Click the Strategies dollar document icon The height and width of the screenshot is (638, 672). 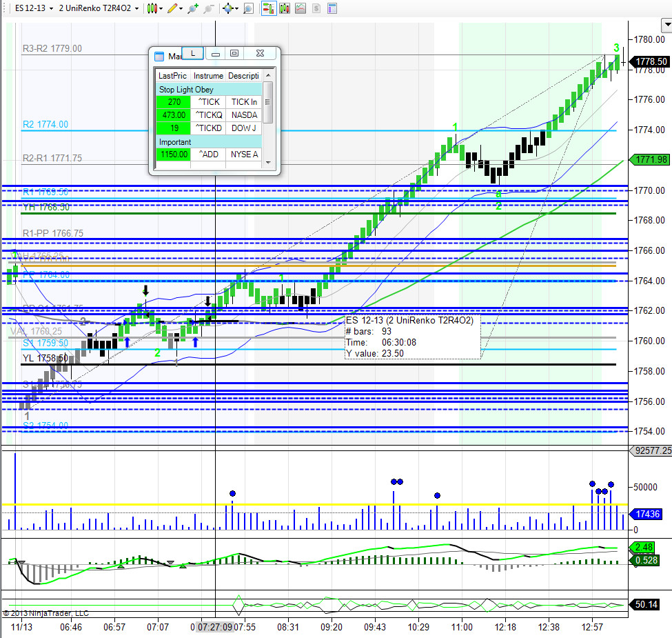(x=316, y=8)
